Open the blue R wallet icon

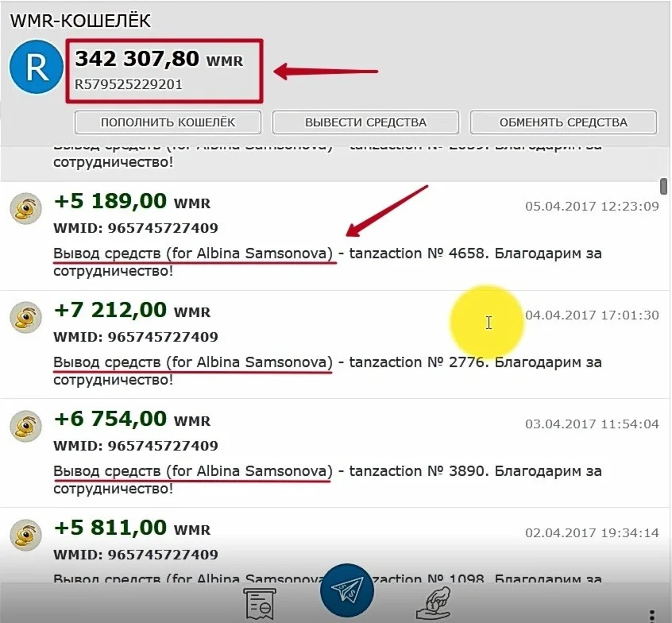(37, 67)
